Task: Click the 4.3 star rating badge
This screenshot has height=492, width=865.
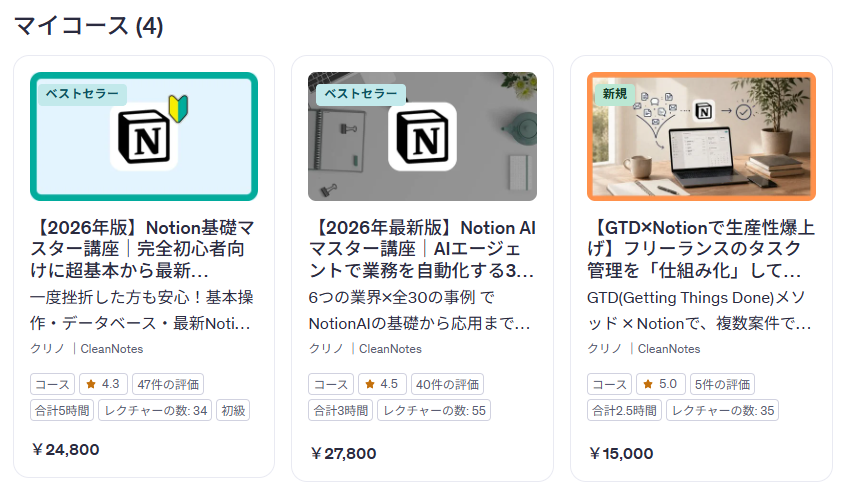Action: 103,384
